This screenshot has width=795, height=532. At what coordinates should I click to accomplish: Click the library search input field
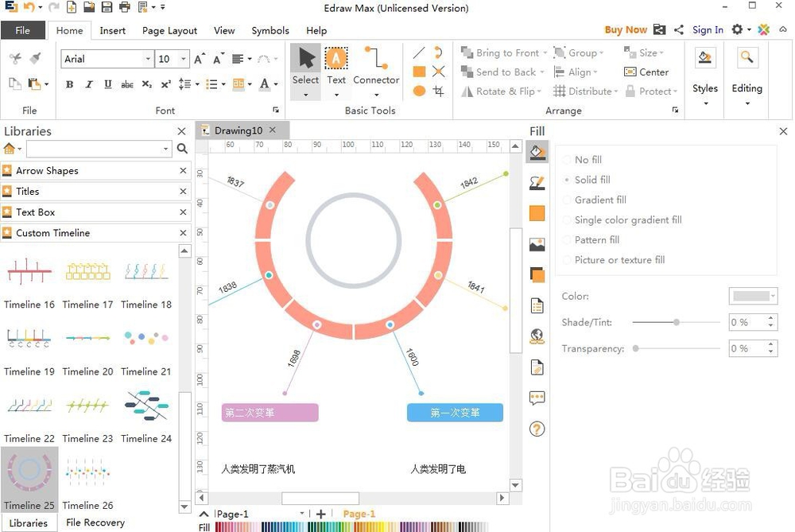pos(95,149)
